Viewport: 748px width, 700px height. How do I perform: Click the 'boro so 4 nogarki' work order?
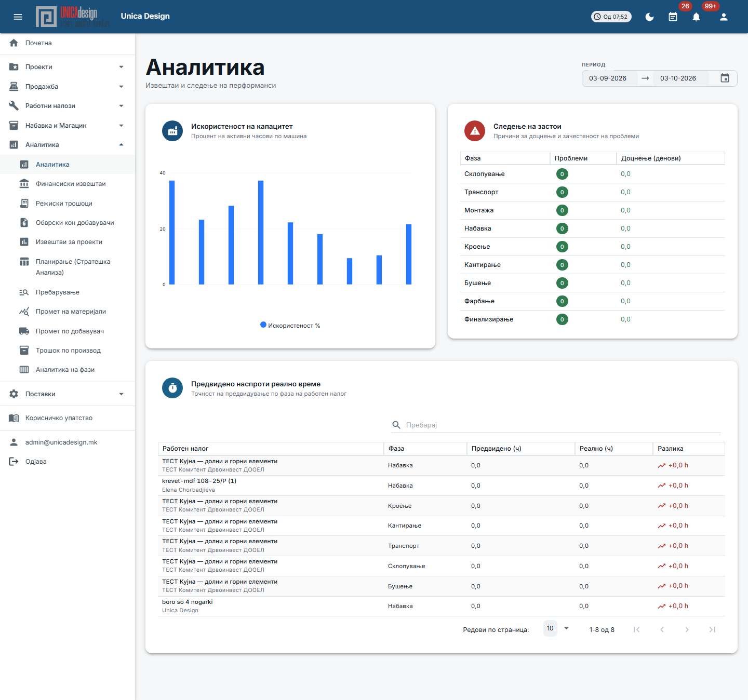tap(441, 606)
